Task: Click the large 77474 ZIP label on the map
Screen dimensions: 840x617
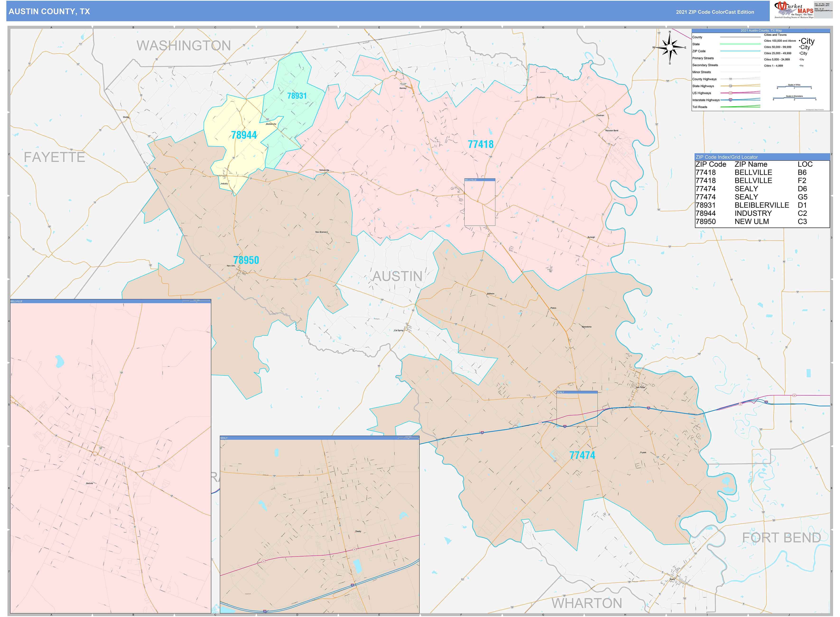Action: [x=582, y=455]
